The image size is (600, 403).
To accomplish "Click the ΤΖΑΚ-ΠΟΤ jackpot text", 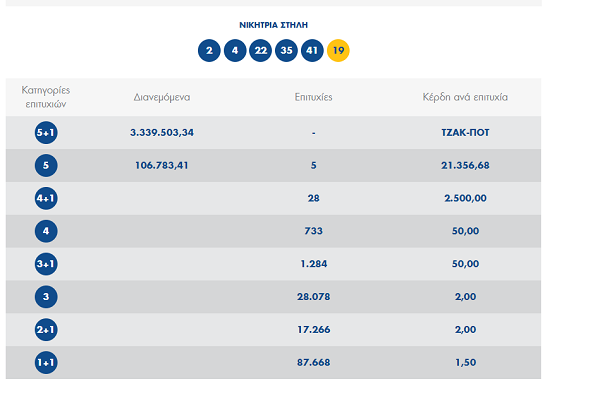I will (465, 133).
